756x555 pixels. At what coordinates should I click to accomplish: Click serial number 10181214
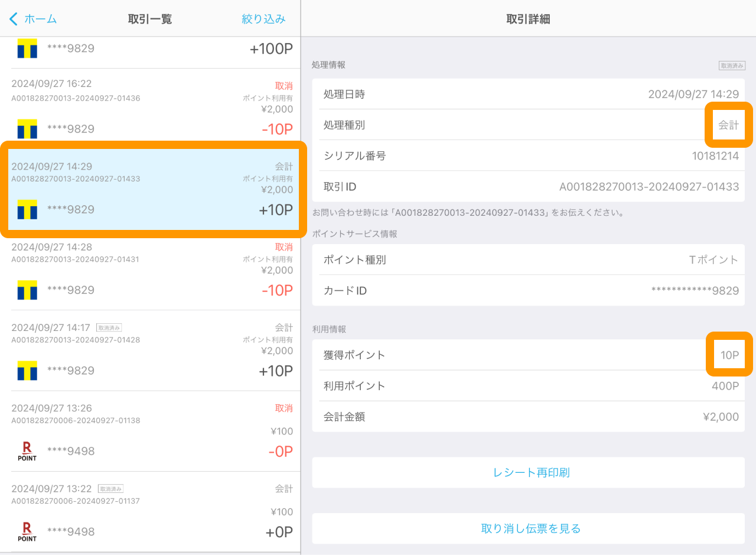pyautogui.click(x=715, y=156)
